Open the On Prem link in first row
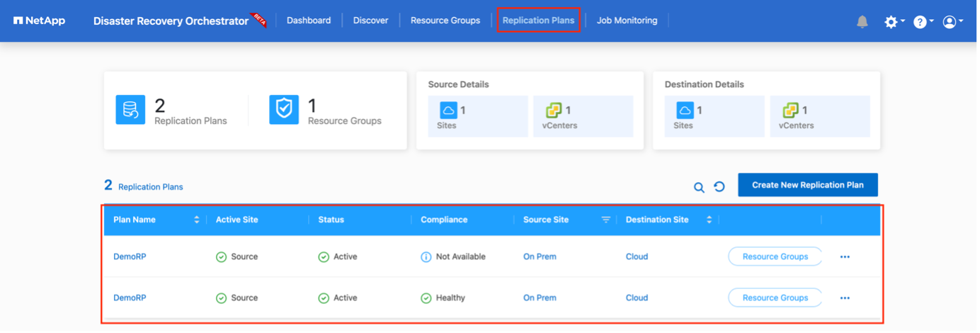This screenshot has height=333, width=980. point(540,257)
